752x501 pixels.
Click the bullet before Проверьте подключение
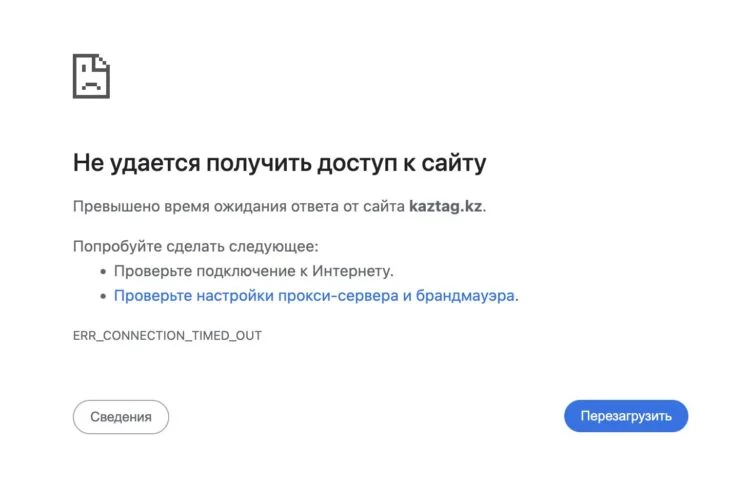click(x=103, y=272)
